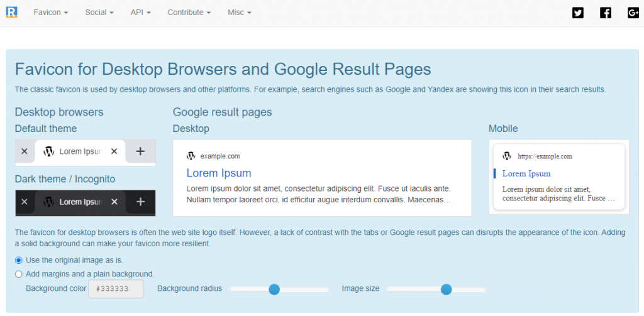Open the Twitter social icon
The width and height of the screenshot is (644, 316).
(x=578, y=13)
